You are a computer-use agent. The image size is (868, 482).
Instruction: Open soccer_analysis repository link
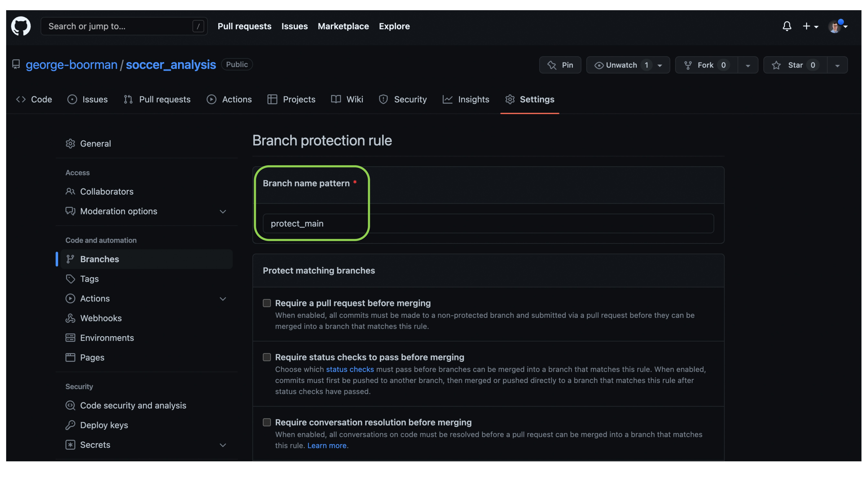[x=171, y=64]
